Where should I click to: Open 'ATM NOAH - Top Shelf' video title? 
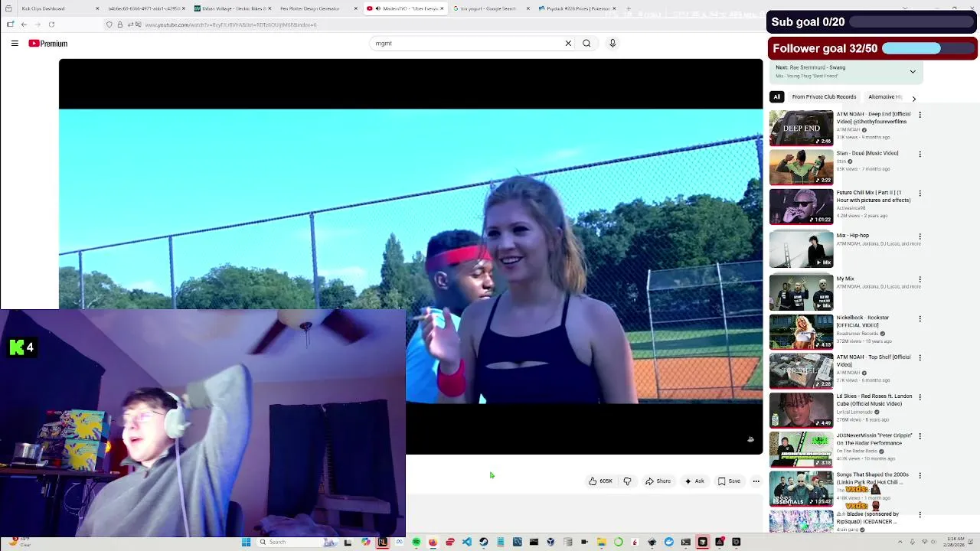pyautogui.click(x=873, y=360)
